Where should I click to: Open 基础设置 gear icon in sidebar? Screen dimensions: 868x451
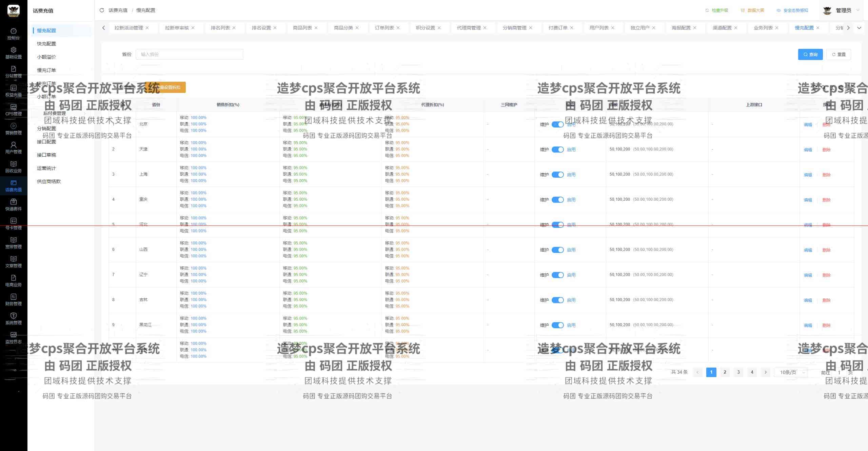click(14, 53)
